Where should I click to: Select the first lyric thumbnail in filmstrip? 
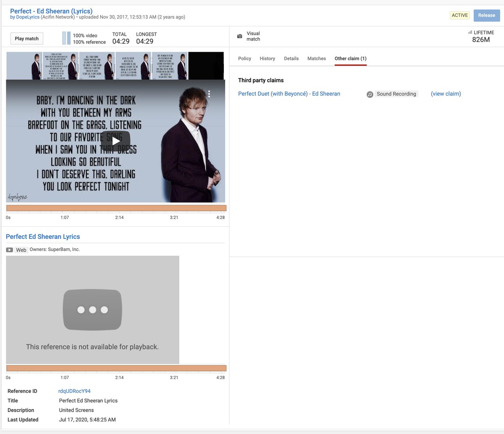(x=24, y=66)
